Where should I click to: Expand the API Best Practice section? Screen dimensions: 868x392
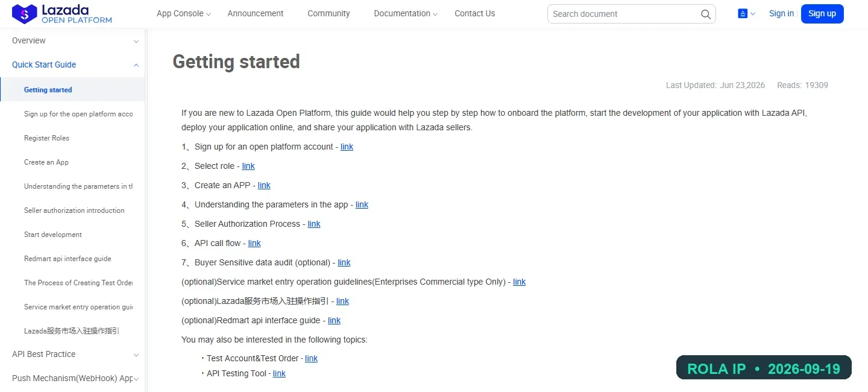click(136, 355)
